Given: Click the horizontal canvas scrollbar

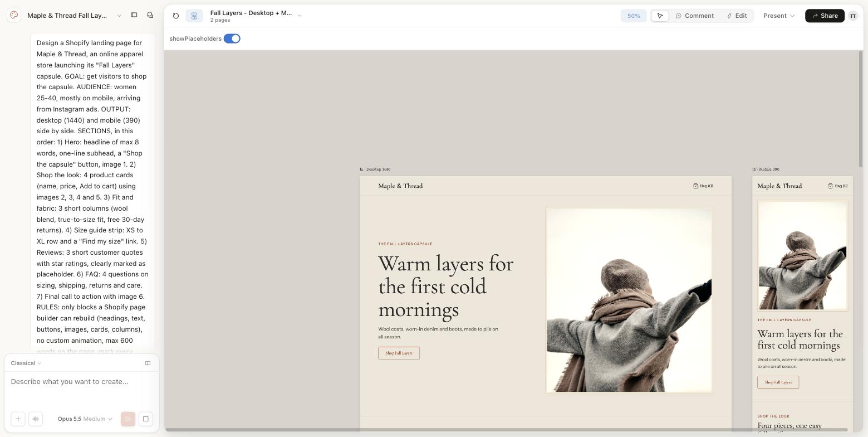Looking at the screenshot, I should (506, 430).
